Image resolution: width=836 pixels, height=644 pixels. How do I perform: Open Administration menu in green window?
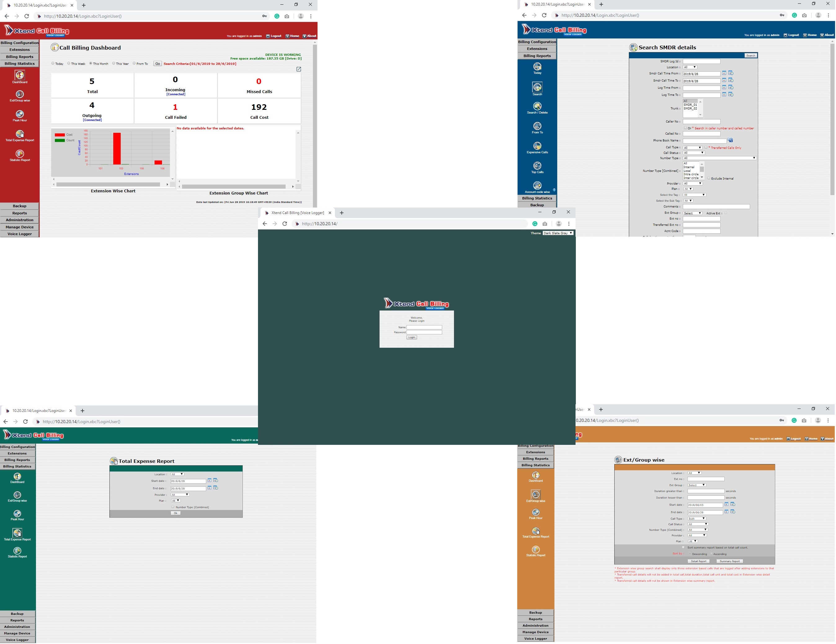pos(17,627)
